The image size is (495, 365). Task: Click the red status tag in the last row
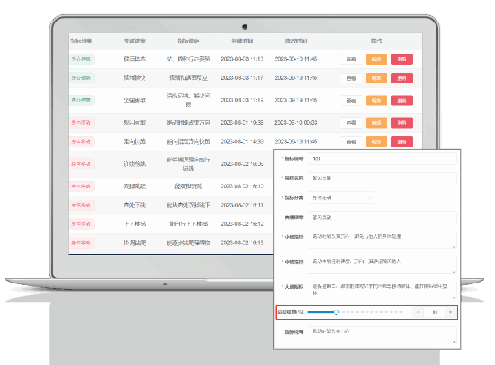pos(82,243)
